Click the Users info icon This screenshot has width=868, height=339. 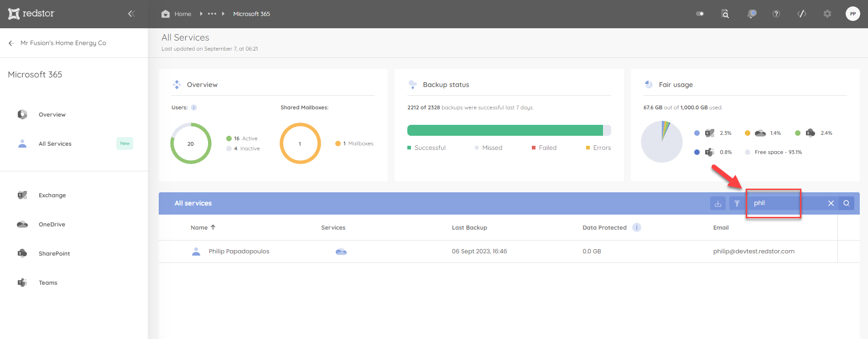point(194,108)
